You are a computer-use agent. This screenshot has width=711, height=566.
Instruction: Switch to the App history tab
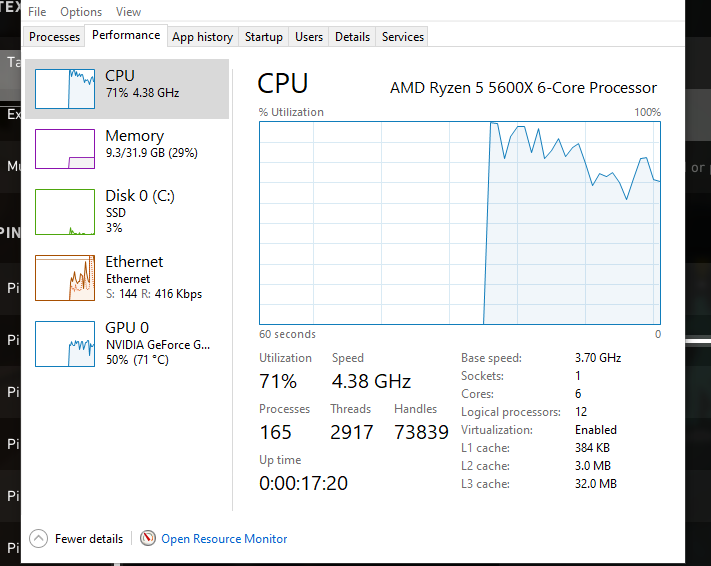tap(202, 37)
